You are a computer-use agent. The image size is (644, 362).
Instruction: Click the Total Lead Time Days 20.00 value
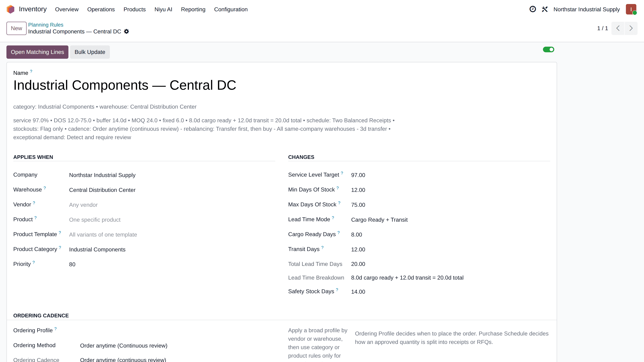pos(358,264)
